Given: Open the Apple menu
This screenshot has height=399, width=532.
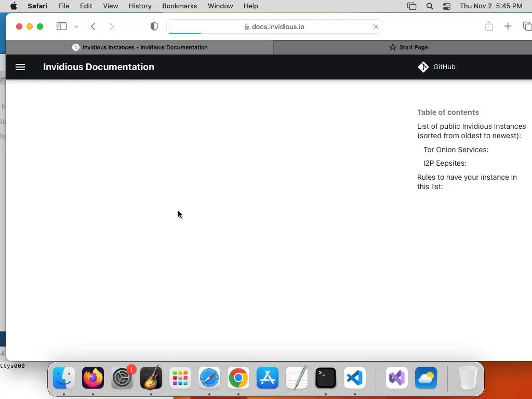Looking at the screenshot, I should point(14,6).
